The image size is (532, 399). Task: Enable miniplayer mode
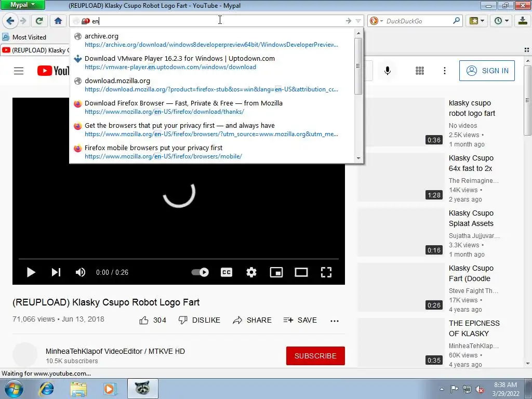pyautogui.click(x=276, y=272)
